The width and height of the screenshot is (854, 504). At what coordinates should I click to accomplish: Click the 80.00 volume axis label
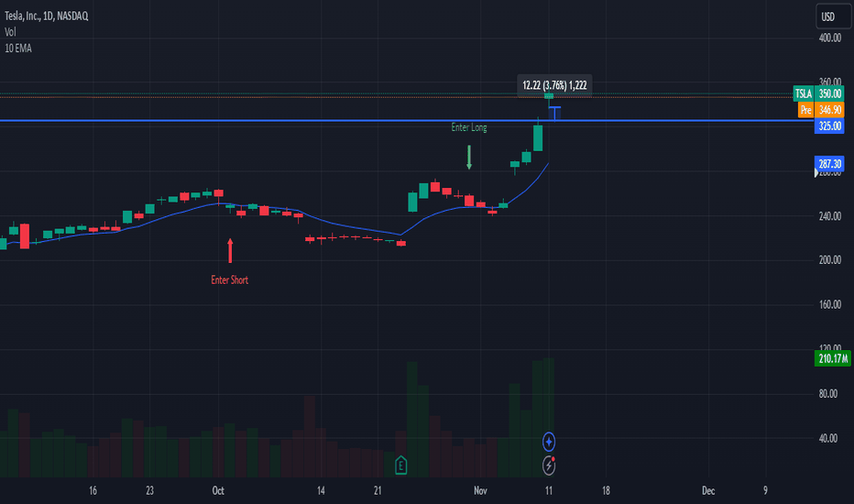pos(828,393)
